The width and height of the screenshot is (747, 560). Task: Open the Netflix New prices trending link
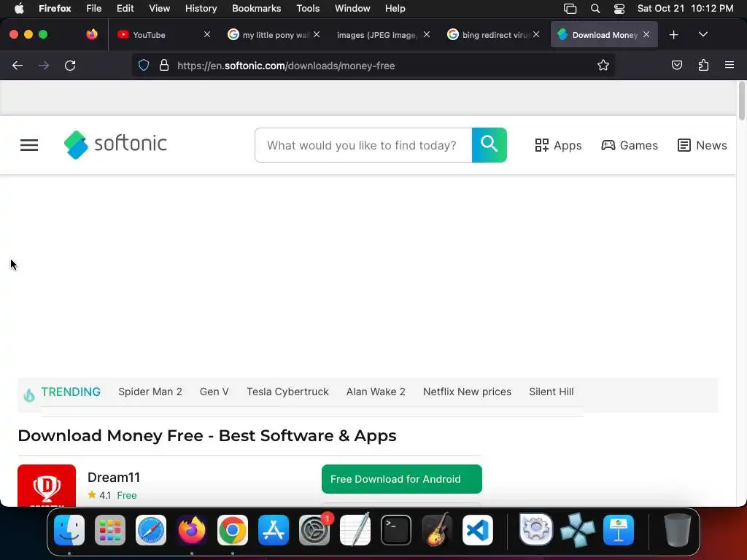(467, 392)
